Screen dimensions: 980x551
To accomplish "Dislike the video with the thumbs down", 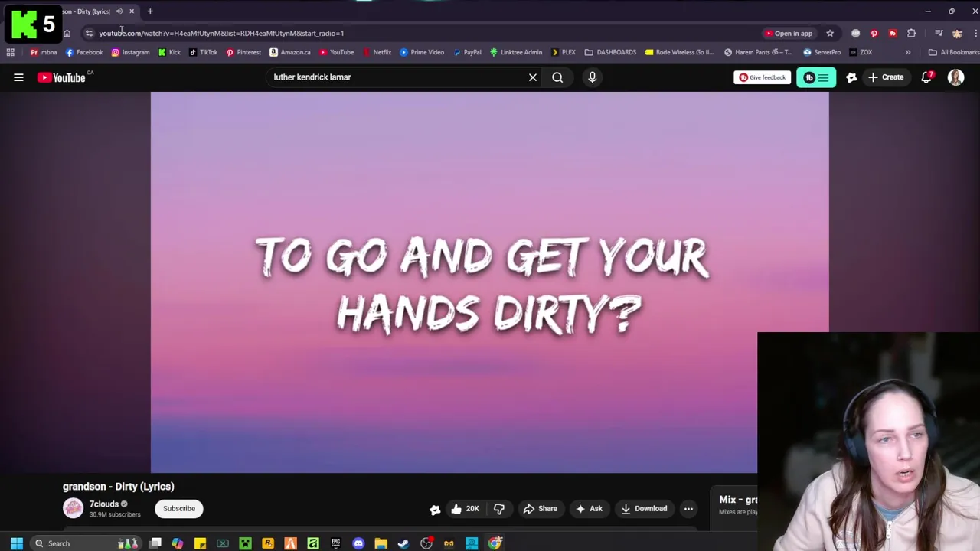I will 499,509.
